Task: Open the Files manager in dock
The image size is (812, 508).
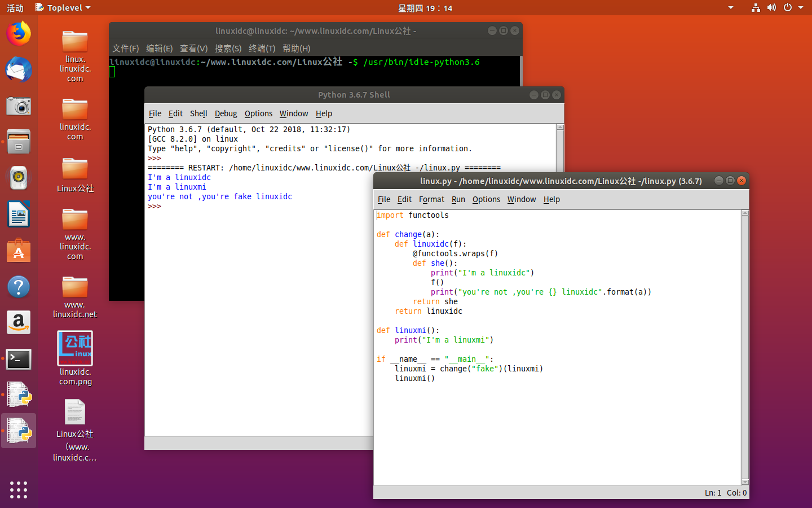Action: pos(19,142)
